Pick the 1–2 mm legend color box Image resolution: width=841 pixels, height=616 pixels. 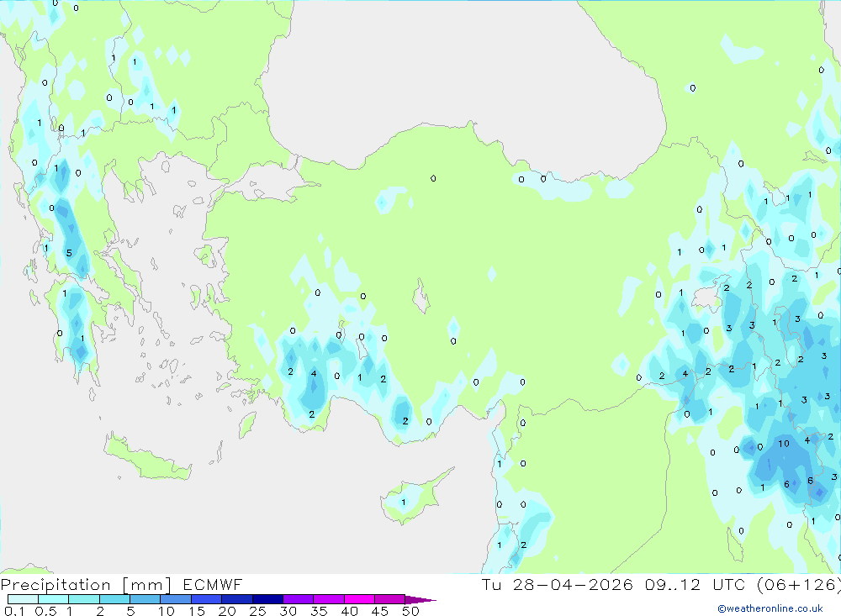84,599
